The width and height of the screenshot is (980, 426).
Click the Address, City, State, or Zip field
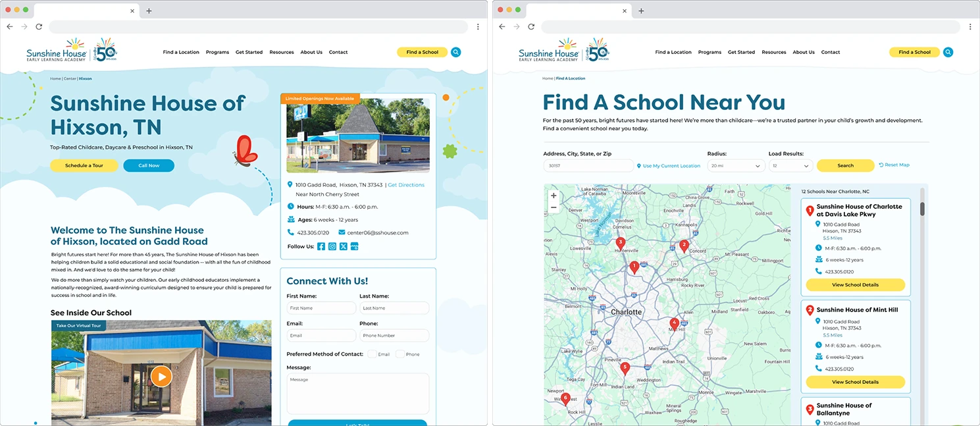[588, 166]
